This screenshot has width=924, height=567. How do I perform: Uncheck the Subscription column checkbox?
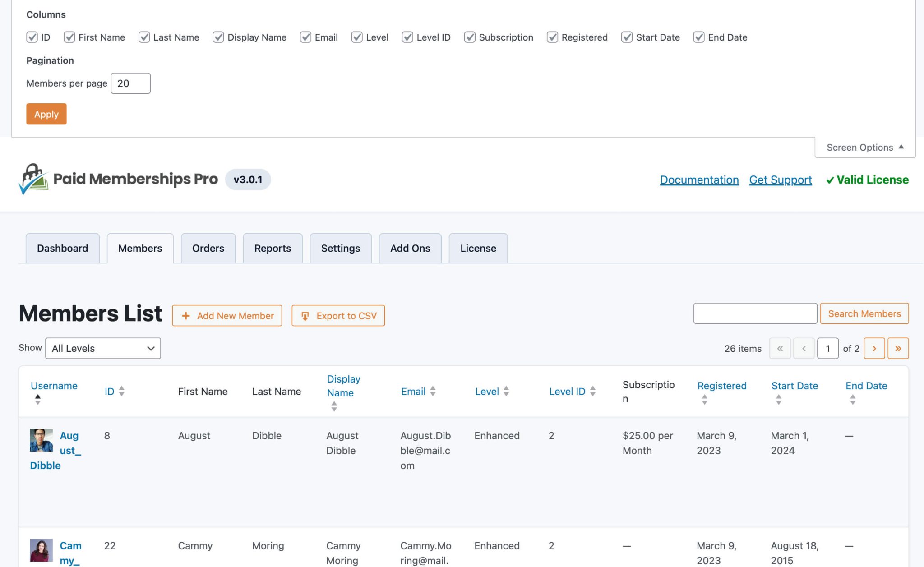[x=470, y=37]
